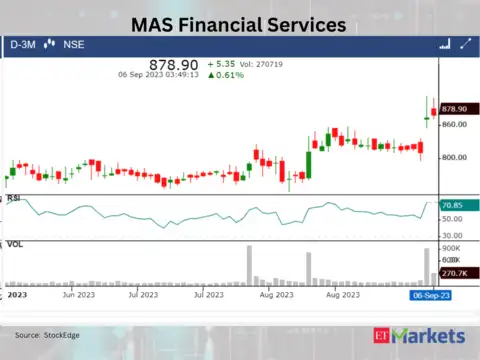Click the MAS Financial Services title
The width and height of the screenshot is (480, 360).
click(x=239, y=25)
